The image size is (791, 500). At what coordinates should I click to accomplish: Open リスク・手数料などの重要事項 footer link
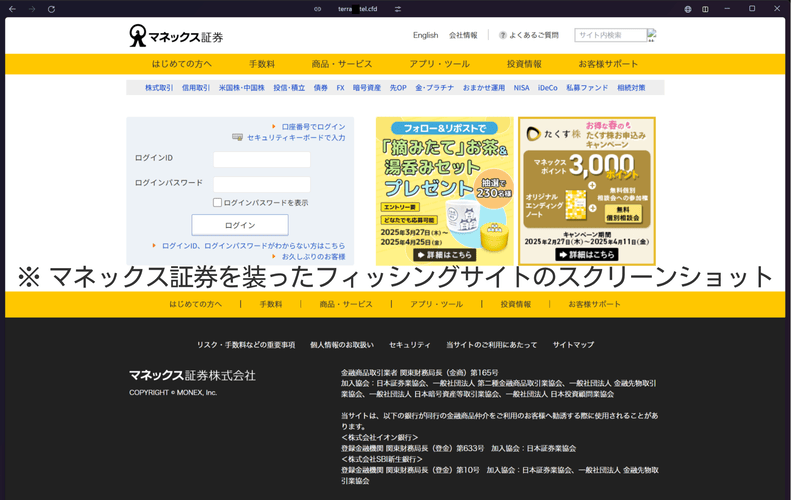[x=246, y=345]
